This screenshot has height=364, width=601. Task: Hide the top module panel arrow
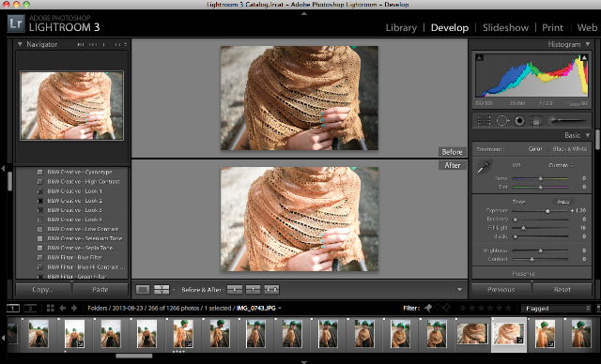pyautogui.click(x=304, y=13)
